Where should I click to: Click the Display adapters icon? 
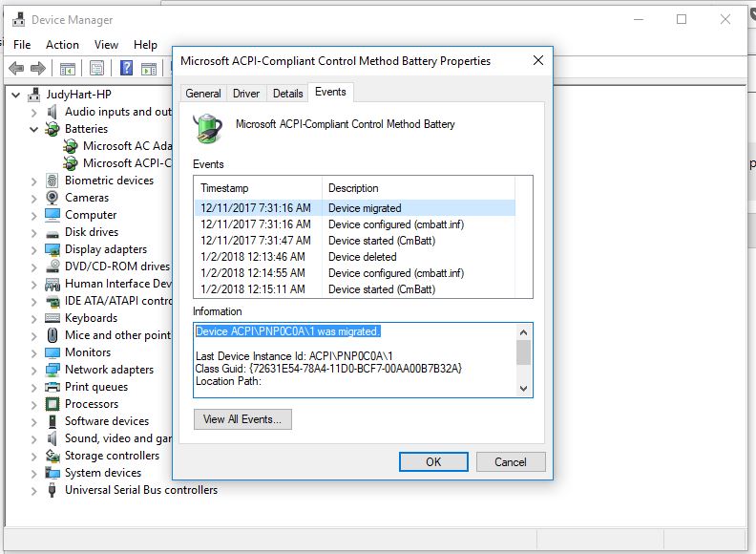click(x=52, y=249)
